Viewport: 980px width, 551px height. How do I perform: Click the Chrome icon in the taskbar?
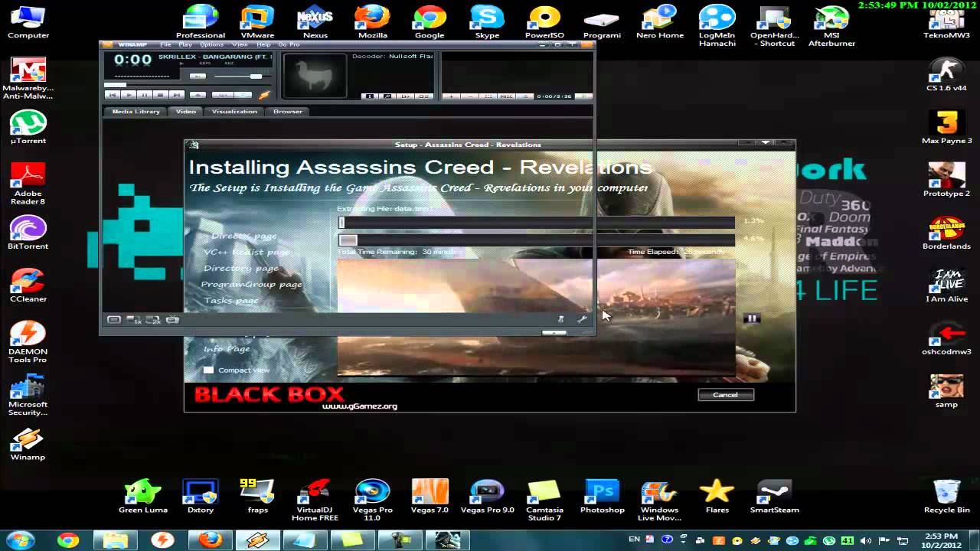(x=67, y=540)
